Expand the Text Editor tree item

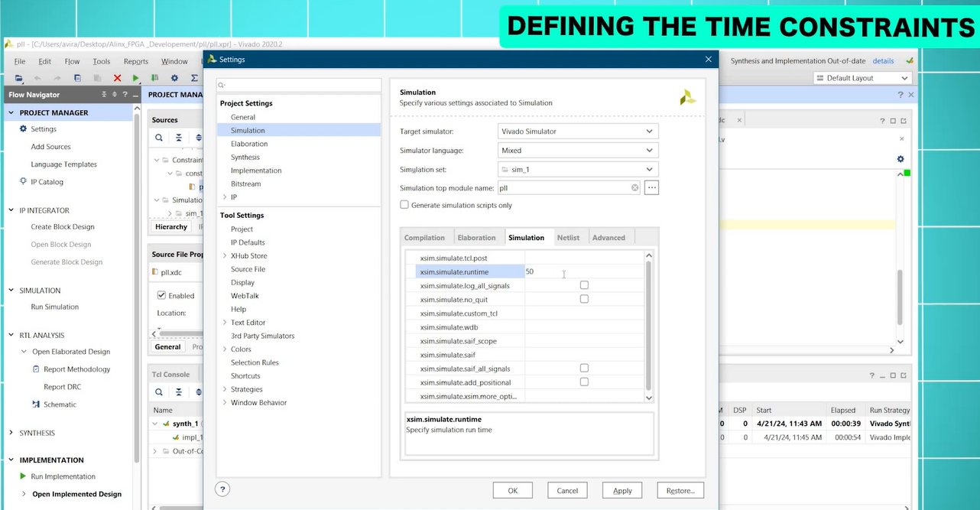pyautogui.click(x=225, y=323)
